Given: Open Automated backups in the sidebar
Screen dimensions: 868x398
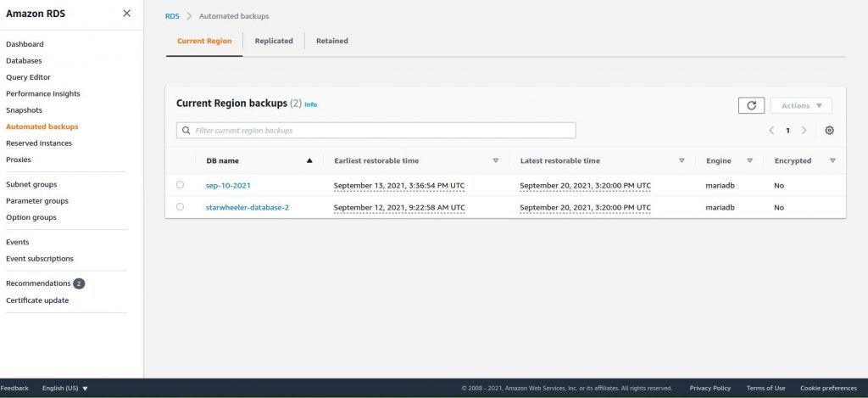Looking at the screenshot, I should (x=42, y=126).
